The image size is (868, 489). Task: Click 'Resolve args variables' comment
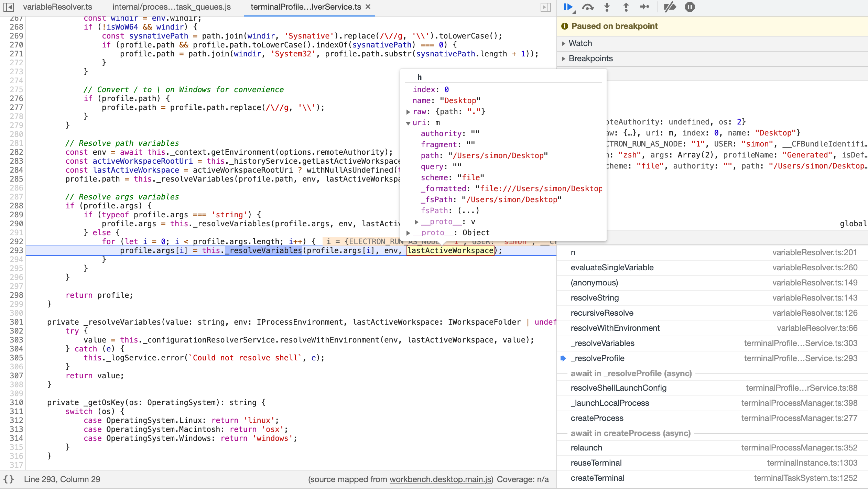122,197
